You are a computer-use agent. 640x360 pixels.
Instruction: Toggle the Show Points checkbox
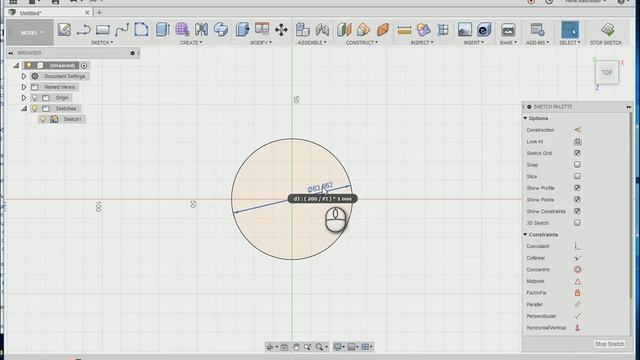(x=577, y=200)
